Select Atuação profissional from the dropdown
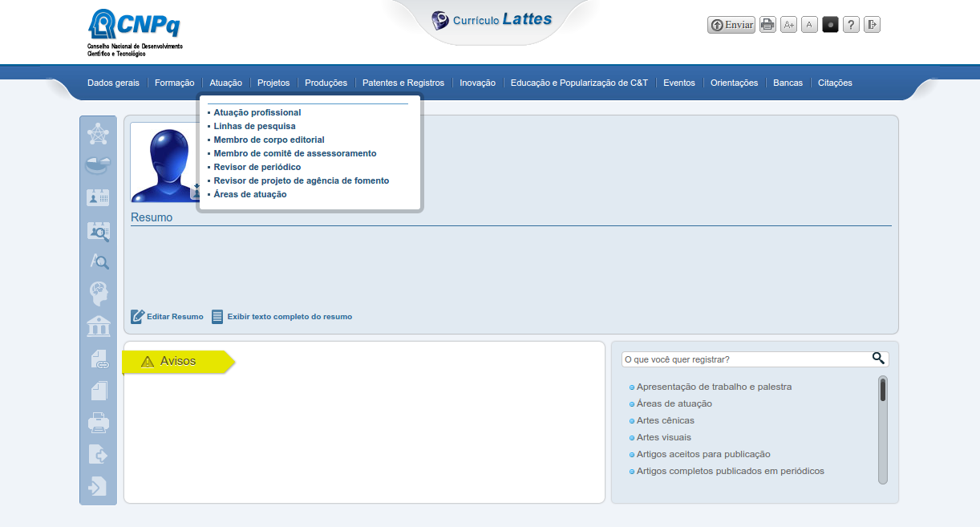 (x=257, y=112)
